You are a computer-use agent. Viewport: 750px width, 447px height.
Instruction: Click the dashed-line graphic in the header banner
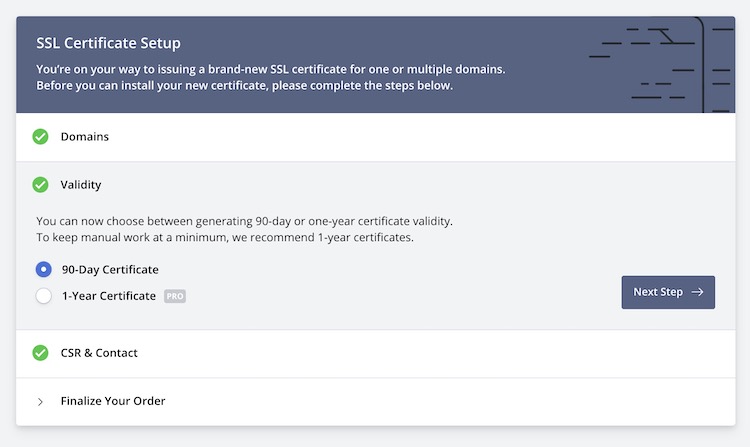click(x=662, y=65)
